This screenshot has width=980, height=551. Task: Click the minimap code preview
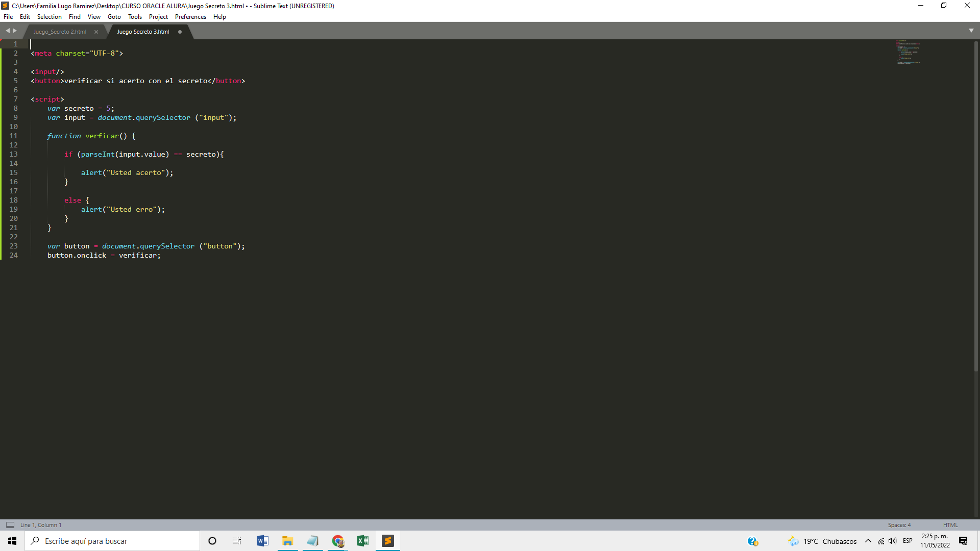coord(908,52)
